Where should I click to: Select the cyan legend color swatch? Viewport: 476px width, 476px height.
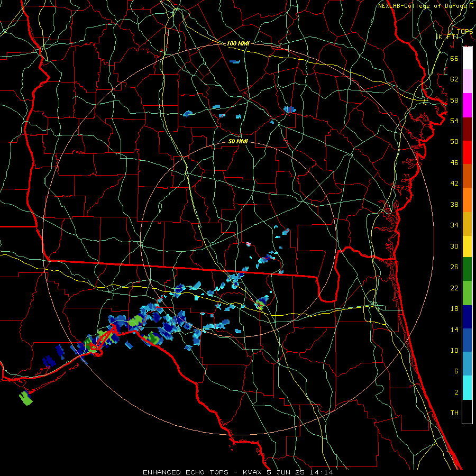[x=467, y=387]
